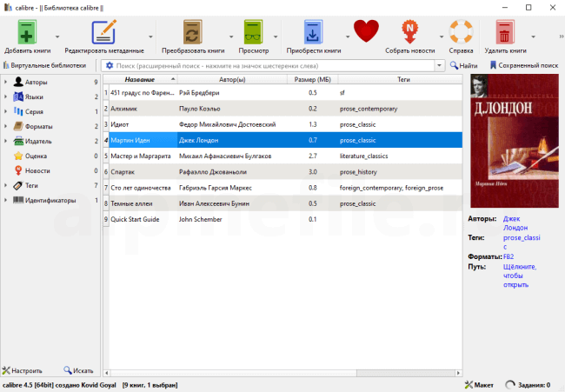Click Щёлкните, чтобы открыть path link
The height and width of the screenshot is (392, 565).
pos(519,276)
